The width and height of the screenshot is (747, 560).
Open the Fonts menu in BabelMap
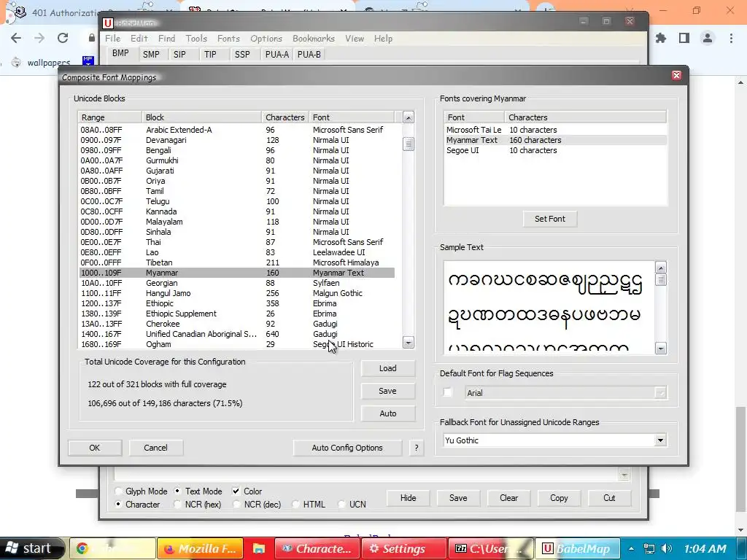point(228,39)
